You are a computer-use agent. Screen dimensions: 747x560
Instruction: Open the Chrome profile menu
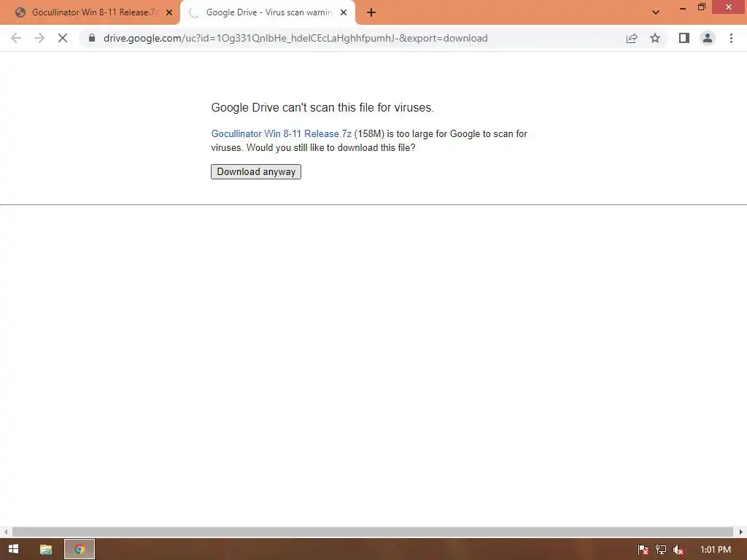[x=708, y=38]
